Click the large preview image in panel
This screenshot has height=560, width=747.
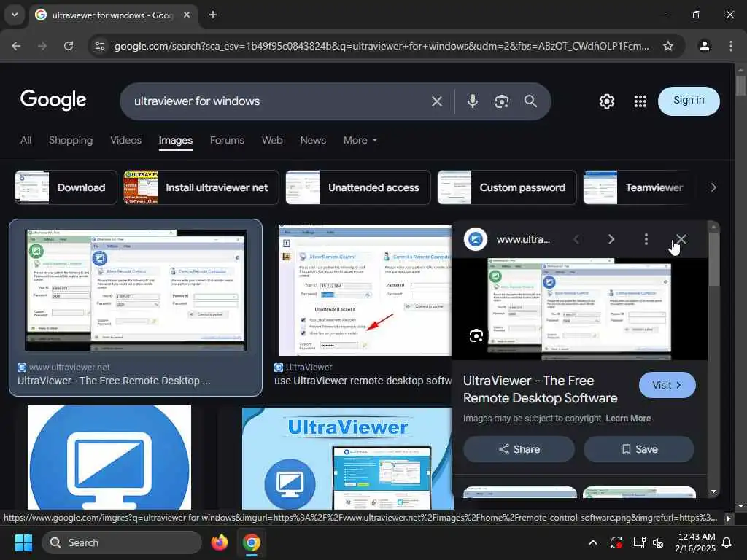click(578, 309)
